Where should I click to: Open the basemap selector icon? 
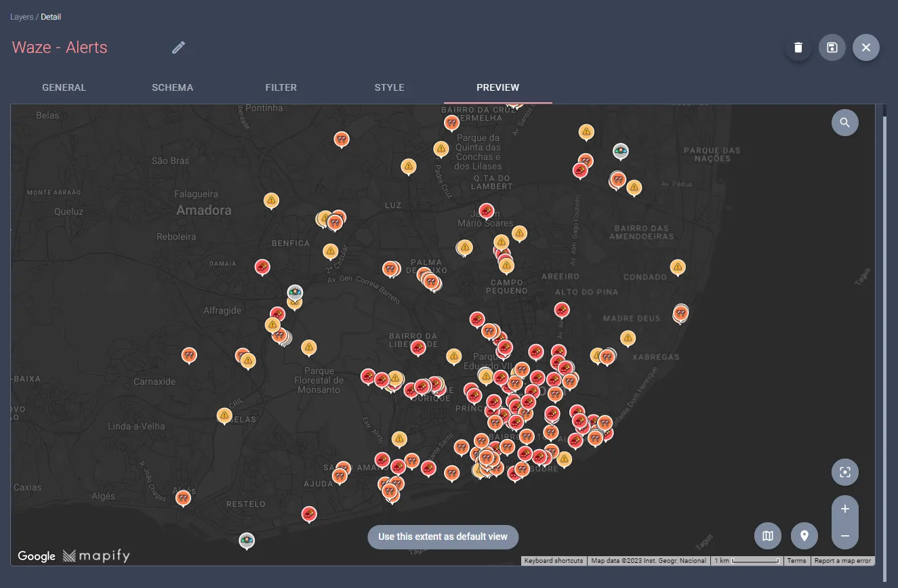[x=768, y=536]
